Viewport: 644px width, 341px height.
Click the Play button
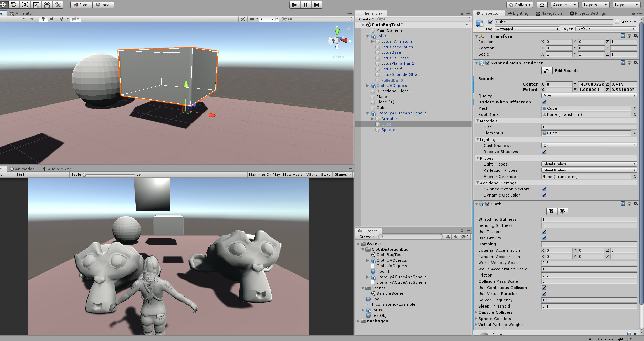coord(294,4)
